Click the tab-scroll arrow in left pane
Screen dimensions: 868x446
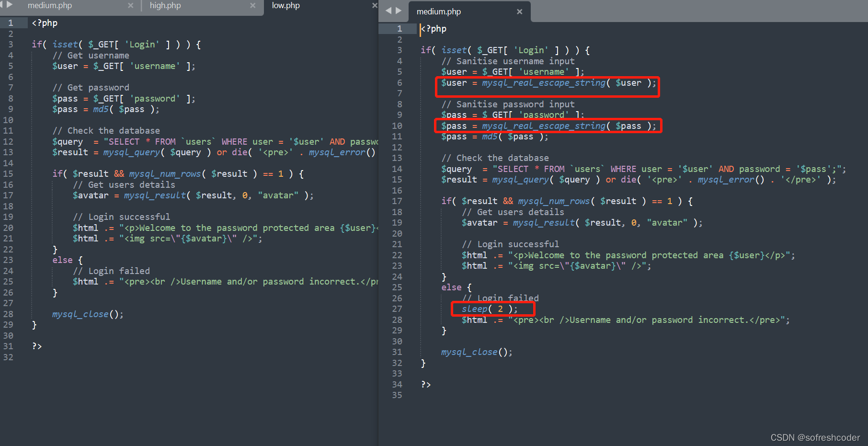coord(9,5)
